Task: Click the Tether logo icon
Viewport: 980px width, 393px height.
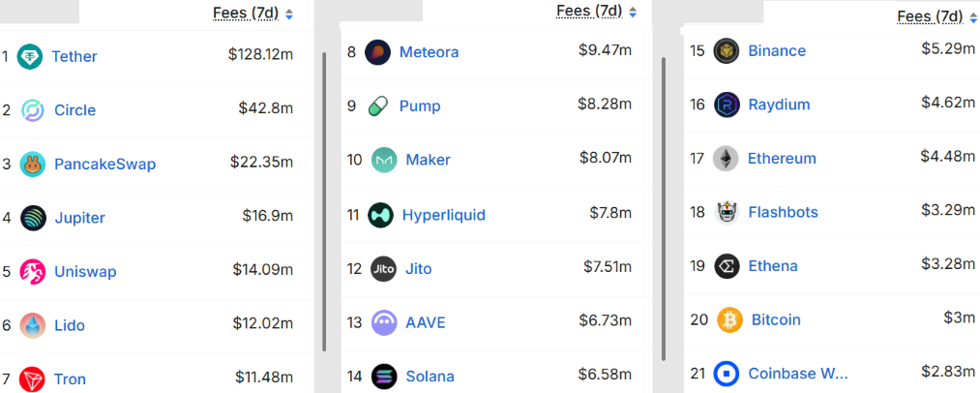Action: click(29, 57)
